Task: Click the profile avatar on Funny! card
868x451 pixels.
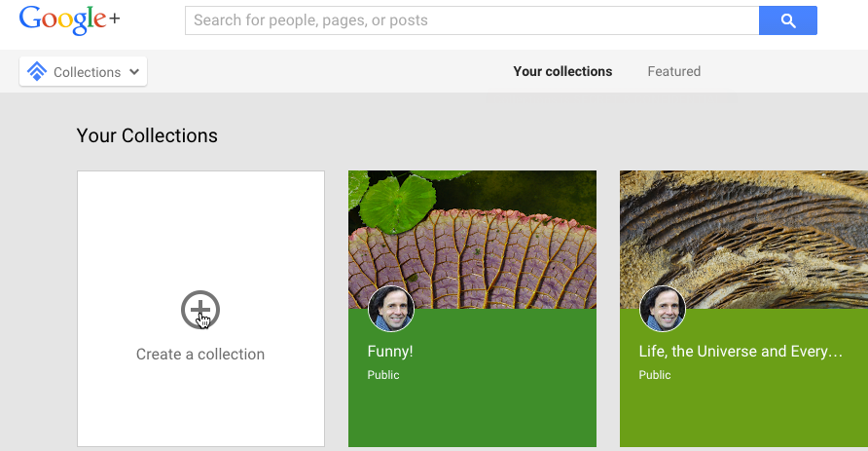Action: coord(391,309)
